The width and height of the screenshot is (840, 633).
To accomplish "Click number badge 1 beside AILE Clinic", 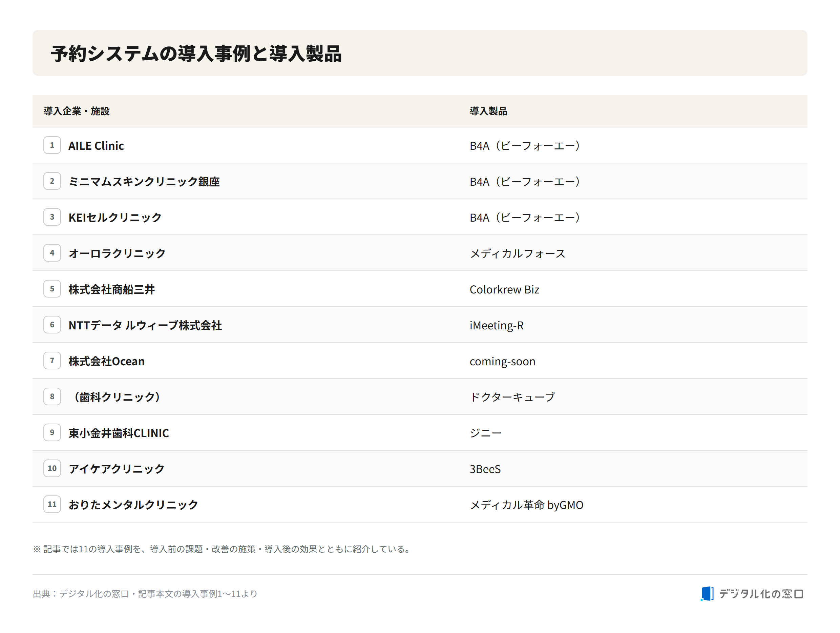I will click(52, 145).
